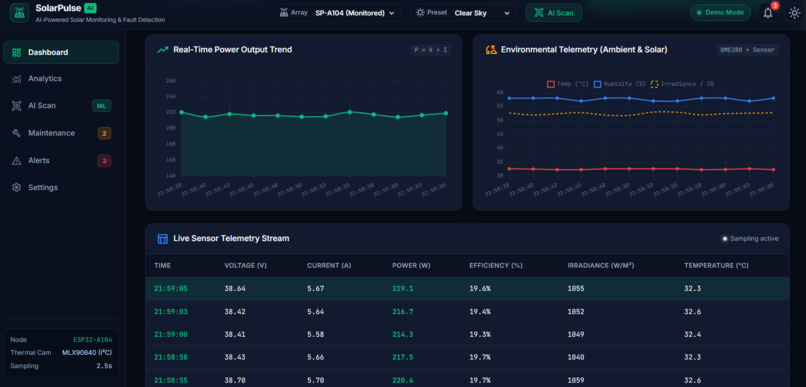Screen dimensions: 806x387
Task: Click the CURRENT (A) column header
Action: (x=329, y=266)
